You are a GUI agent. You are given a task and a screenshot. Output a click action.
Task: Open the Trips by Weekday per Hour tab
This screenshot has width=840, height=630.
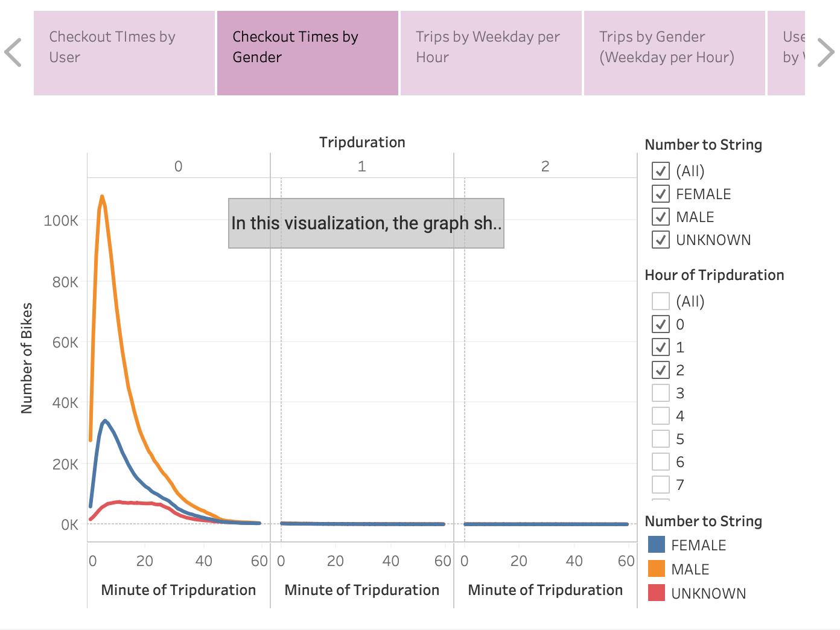pos(491,52)
